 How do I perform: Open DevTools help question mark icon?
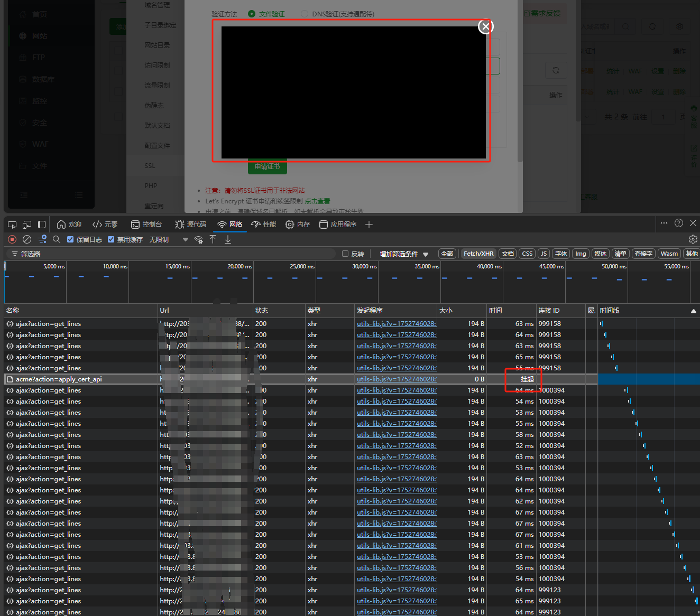click(x=679, y=223)
